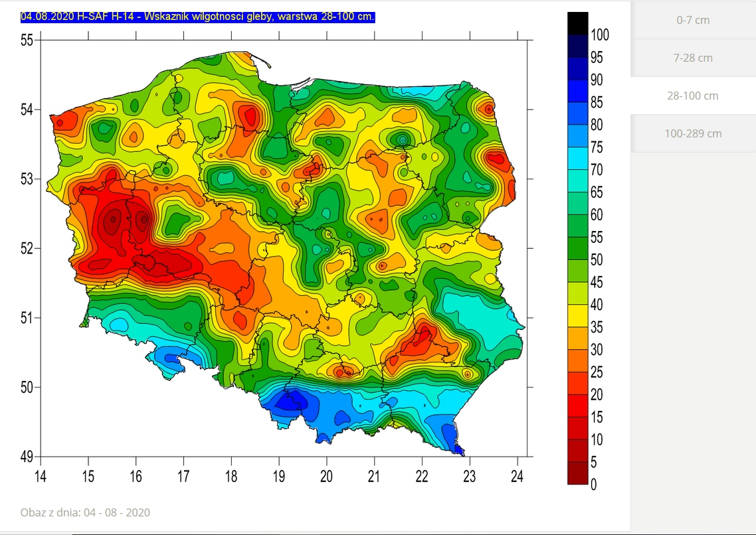Select the 28-100 cm layer tab
This screenshot has width=756, height=535.
(x=693, y=96)
